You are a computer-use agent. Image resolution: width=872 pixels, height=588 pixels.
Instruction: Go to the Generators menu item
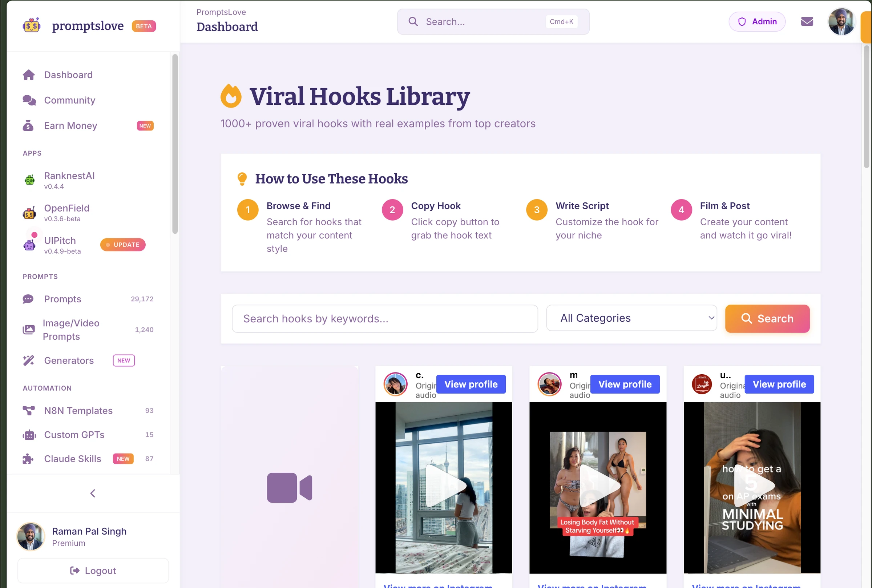click(88, 361)
